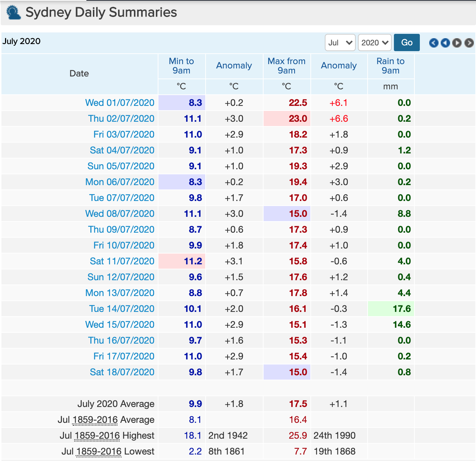Expand the year selector options list
476x461 pixels.
(x=374, y=42)
